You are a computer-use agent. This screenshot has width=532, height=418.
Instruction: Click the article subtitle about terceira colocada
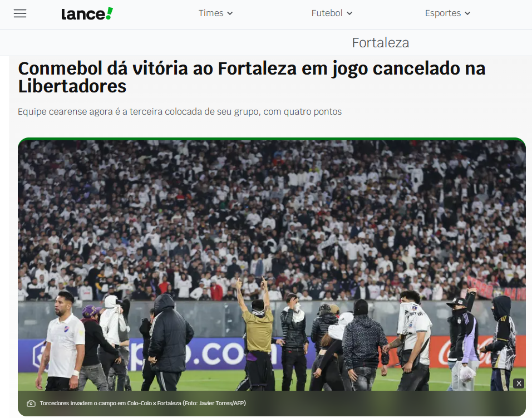click(x=180, y=112)
